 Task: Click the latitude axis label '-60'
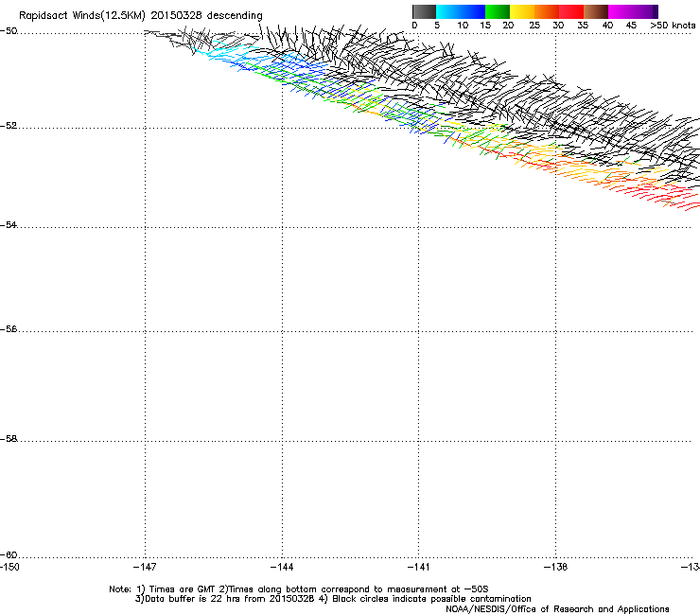[x=9, y=555]
